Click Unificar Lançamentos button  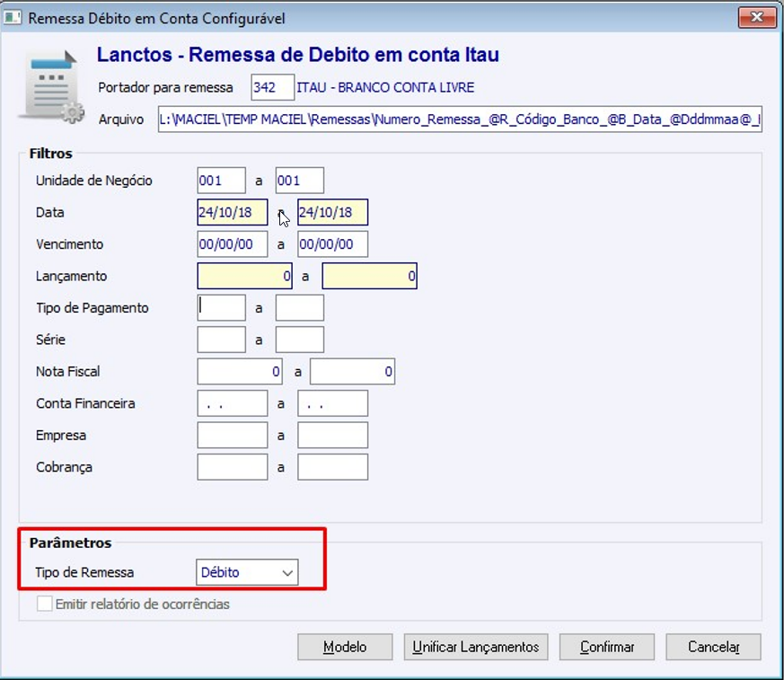click(x=476, y=647)
